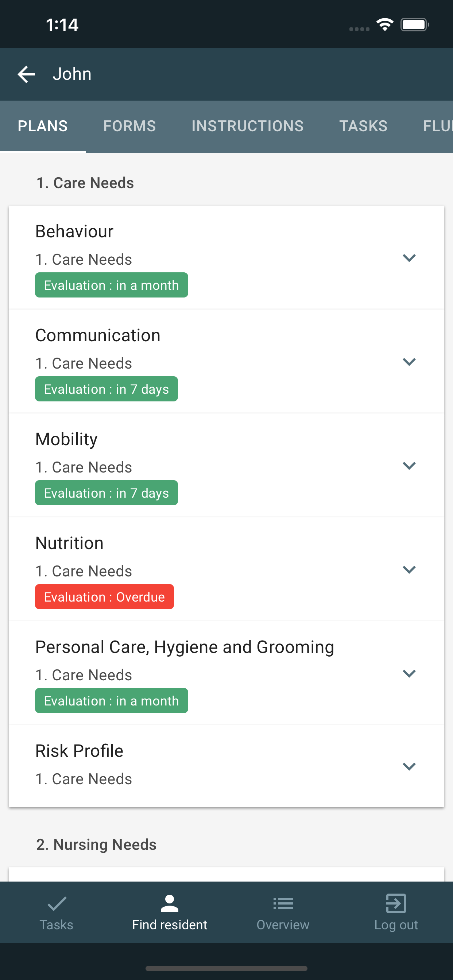This screenshot has height=980, width=453.
Task: Tap the battery indicator icon
Action: (414, 25)
